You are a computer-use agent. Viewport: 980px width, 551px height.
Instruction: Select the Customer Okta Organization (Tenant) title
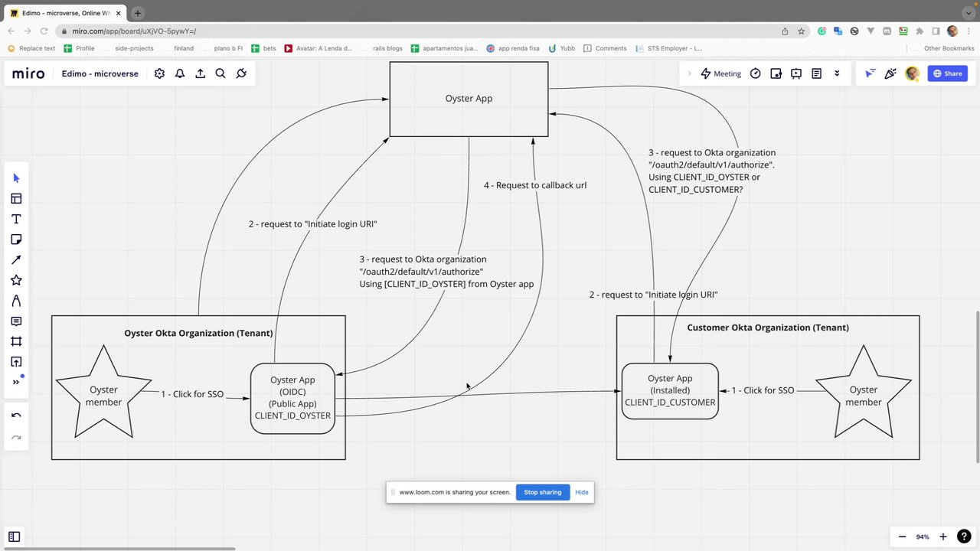[768, 328]
